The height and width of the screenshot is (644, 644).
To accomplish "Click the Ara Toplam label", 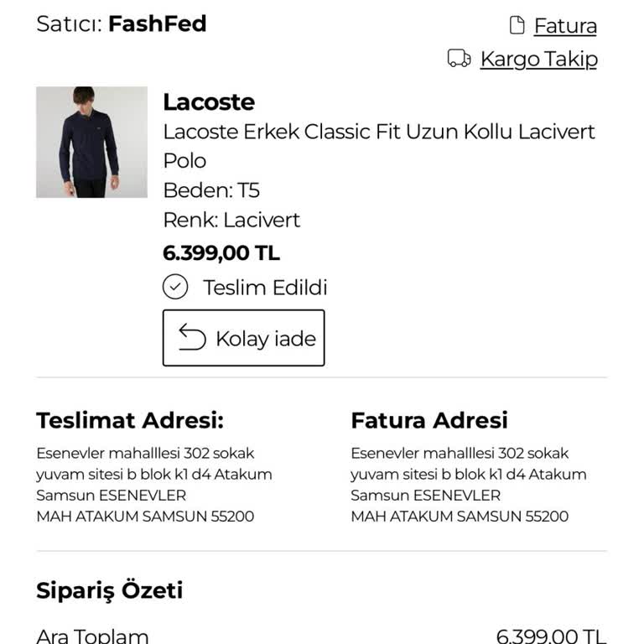I will pos(92,636).
